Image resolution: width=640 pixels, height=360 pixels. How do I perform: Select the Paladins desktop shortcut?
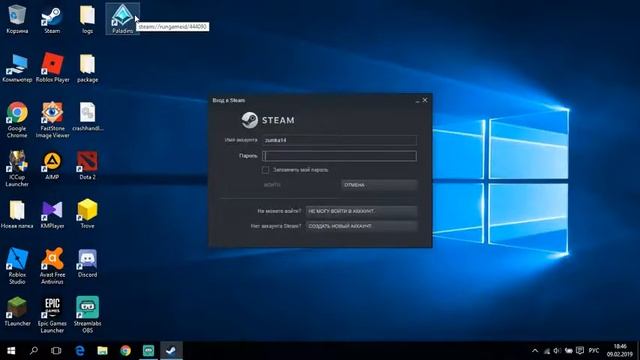click(122, 18)
